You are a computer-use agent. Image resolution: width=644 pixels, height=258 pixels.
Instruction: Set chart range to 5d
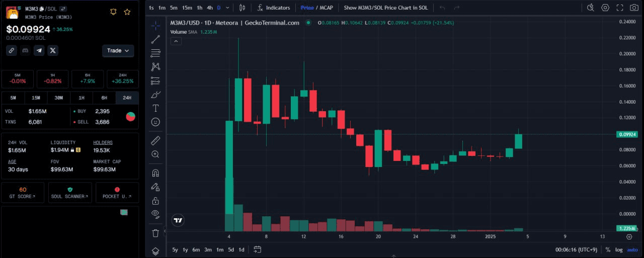tap(231, 249)
